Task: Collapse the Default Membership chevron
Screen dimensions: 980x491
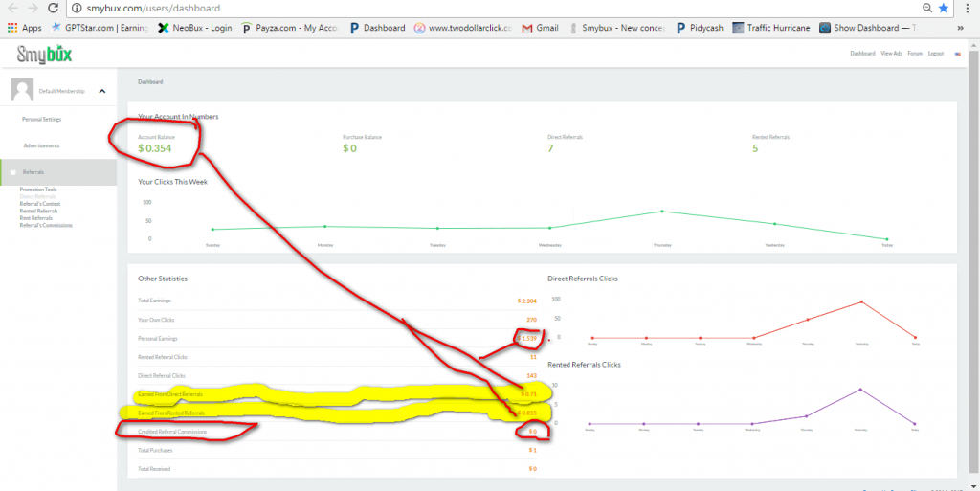Action: click(102, 91)
